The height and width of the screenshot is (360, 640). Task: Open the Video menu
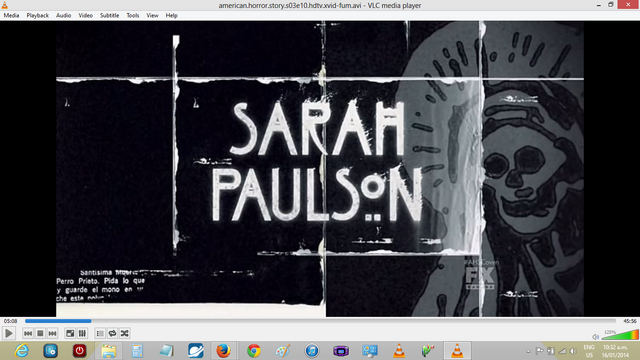(x=85, y=16)
